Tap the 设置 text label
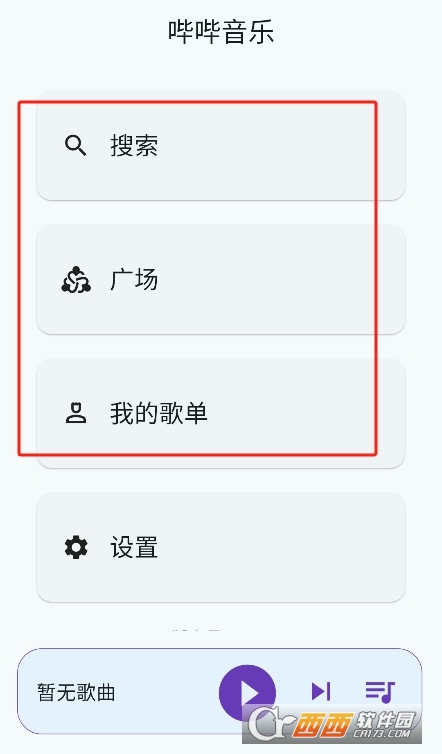The width and height of the screenshot is (442, 754). [x=134, y=547]
